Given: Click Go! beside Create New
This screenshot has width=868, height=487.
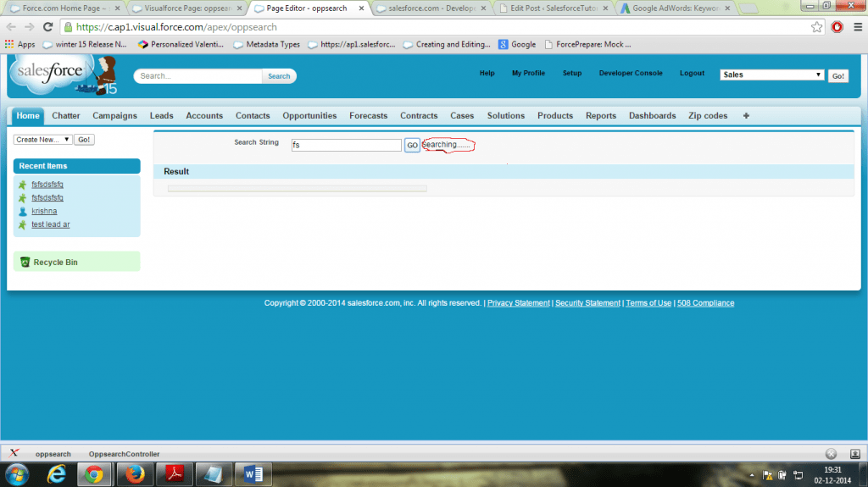Looking at the screenshot, I should tap(84, 140).
